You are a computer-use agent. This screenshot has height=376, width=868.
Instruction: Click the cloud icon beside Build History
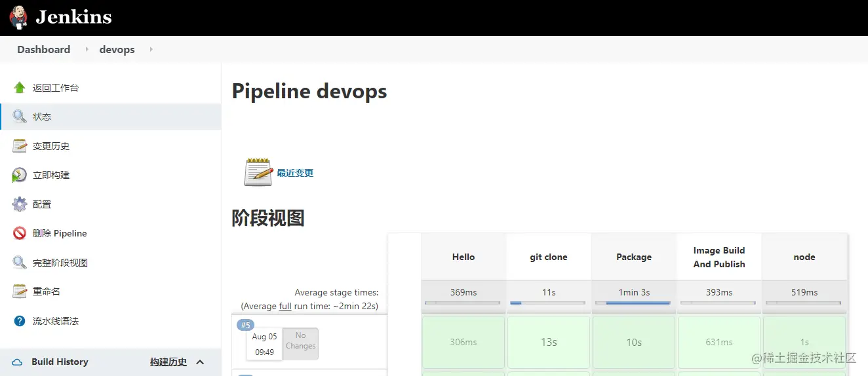18,362
